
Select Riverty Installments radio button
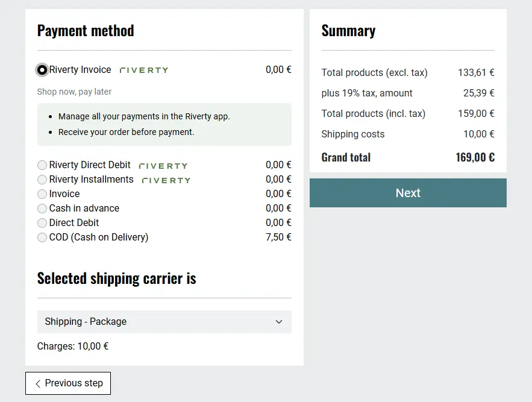[x=42, y=179]
